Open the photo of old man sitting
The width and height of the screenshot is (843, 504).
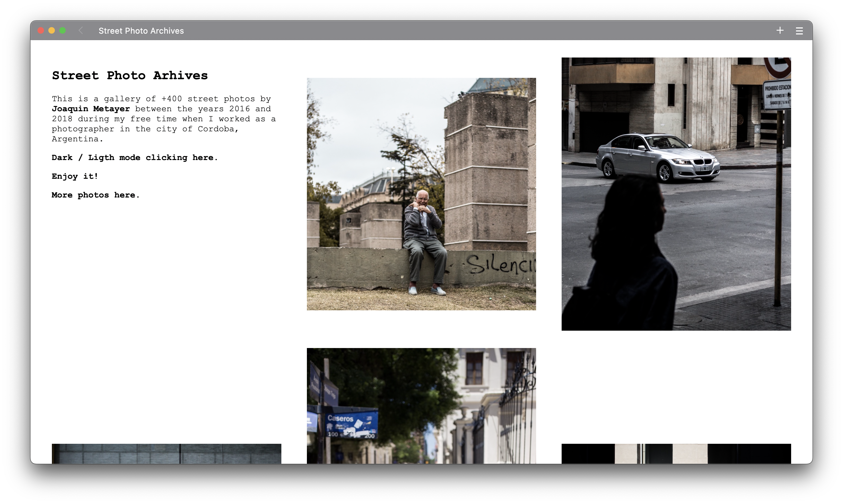point(421,194)
